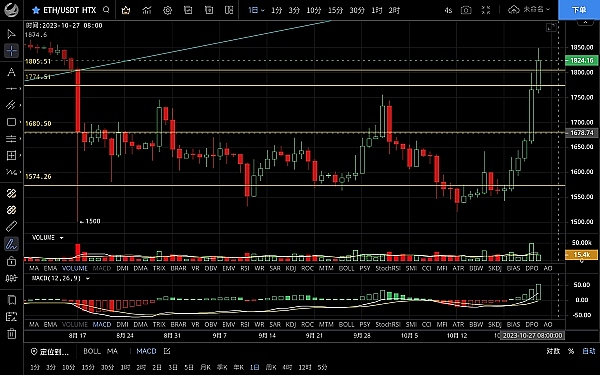The height and width of the screenshot is (375, 600).
Task: Toggle the lock drawings padlock icon
Action: point(11,261)
